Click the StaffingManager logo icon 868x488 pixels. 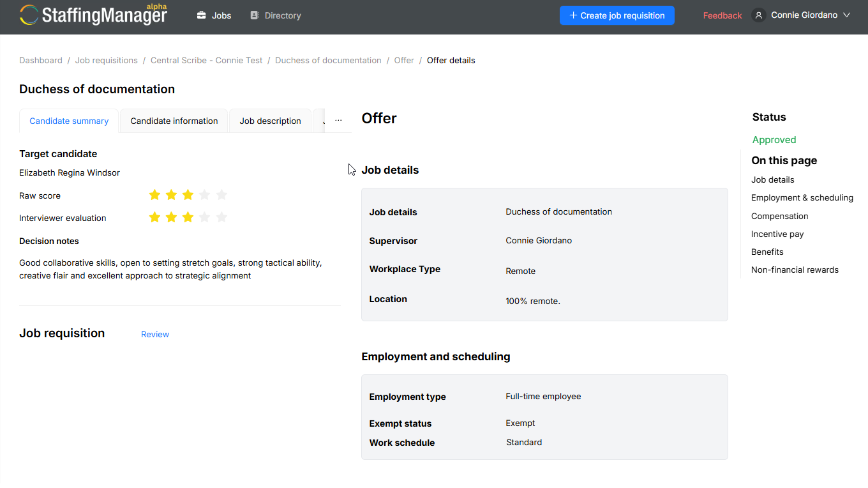click(x=29, y=15)
